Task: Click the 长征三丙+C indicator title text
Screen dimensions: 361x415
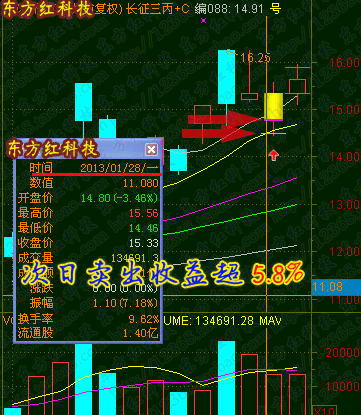Action: (x=158, y=9)
